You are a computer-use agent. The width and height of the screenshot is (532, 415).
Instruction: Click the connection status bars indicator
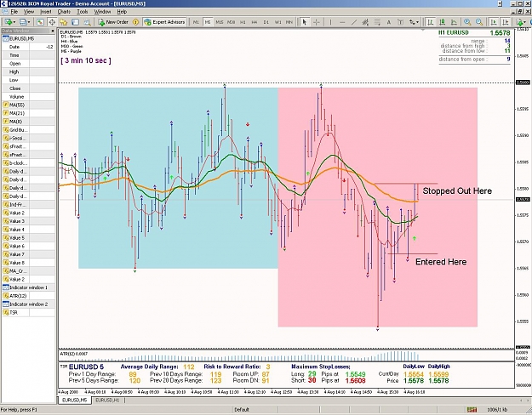pyautogui.click(x=472, y=410)
